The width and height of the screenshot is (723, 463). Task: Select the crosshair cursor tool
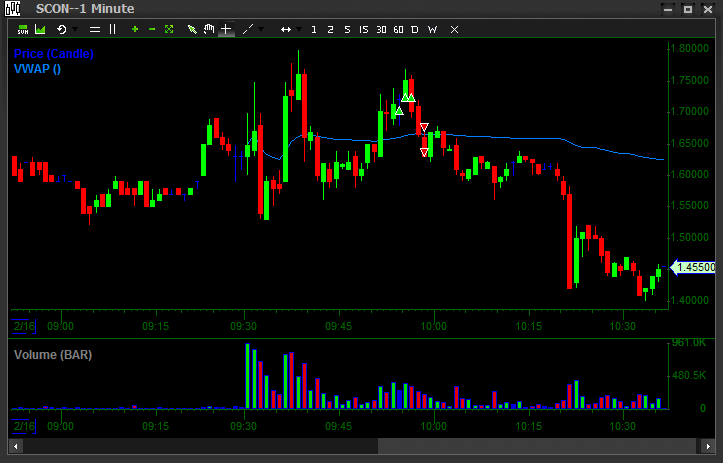pos(226,30)
